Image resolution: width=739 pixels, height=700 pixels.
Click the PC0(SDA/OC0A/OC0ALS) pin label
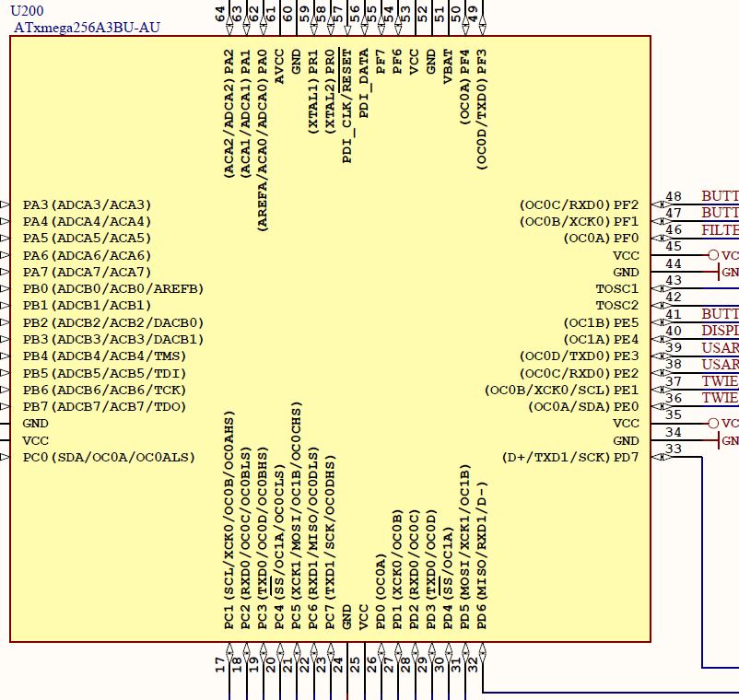pyautogui.click(x=109, y=458)
